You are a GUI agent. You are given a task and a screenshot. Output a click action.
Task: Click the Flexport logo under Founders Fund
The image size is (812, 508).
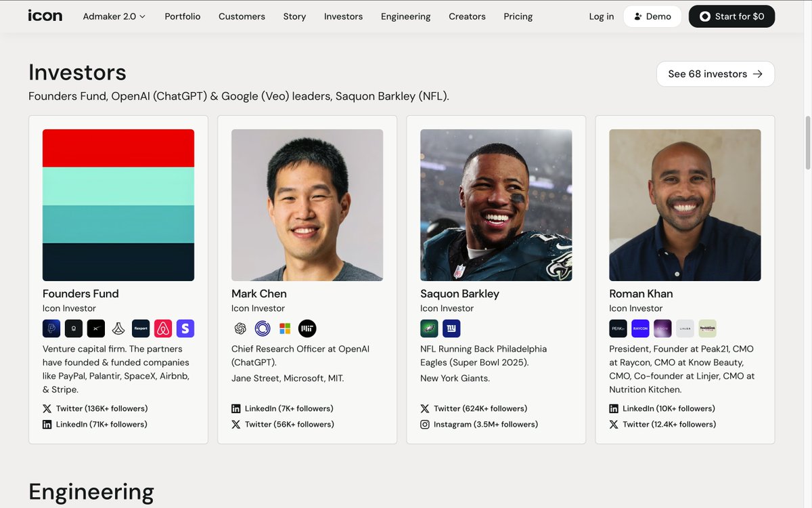point(141,329)
